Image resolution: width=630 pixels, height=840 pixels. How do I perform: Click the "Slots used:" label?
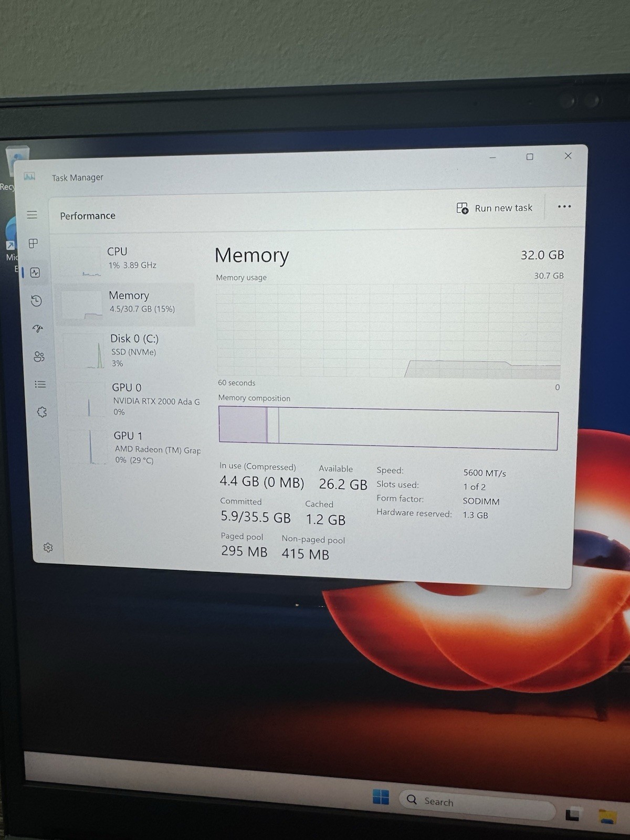pos(397,485)
